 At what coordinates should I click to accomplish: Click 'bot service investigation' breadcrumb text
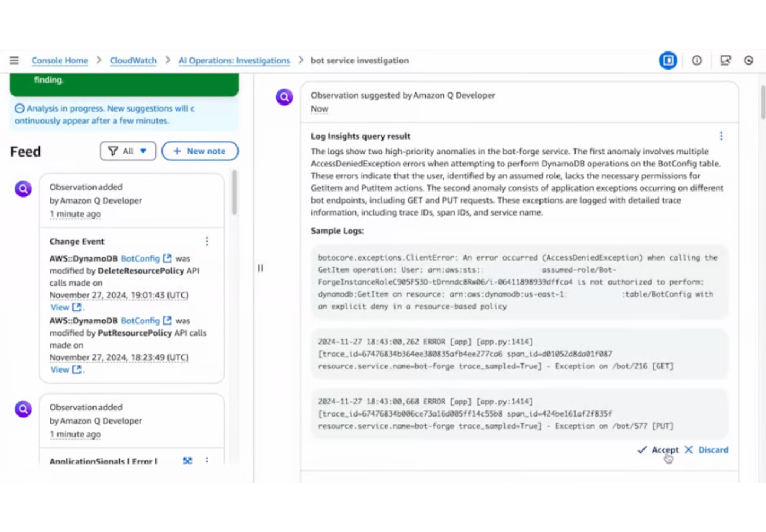point(359,60)
